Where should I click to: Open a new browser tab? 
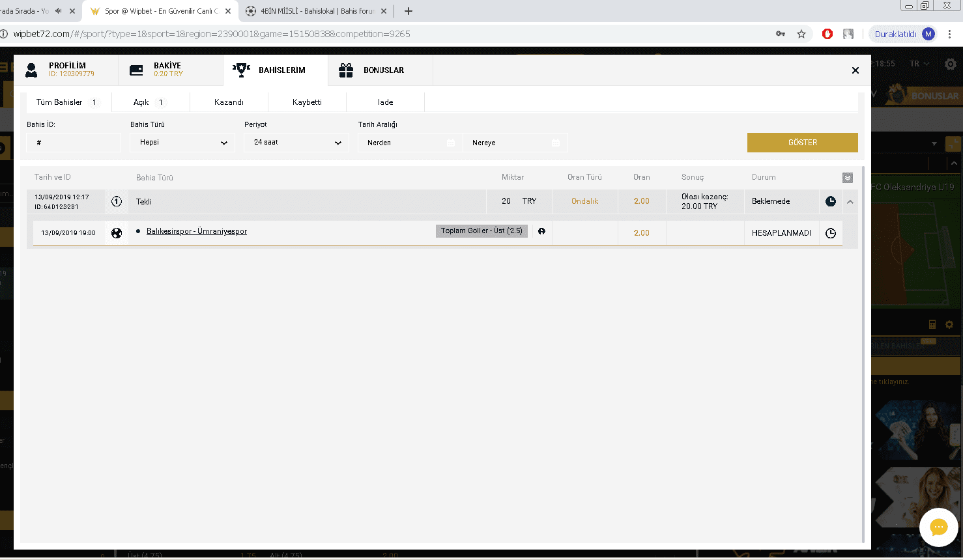click(x=409, y=11)
